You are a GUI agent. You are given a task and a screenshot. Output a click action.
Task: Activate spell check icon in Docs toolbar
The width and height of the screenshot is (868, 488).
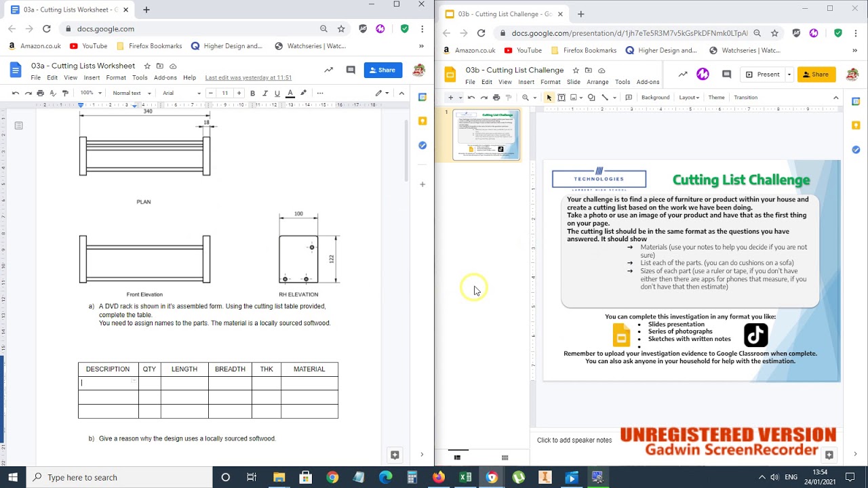coord(53,93)
